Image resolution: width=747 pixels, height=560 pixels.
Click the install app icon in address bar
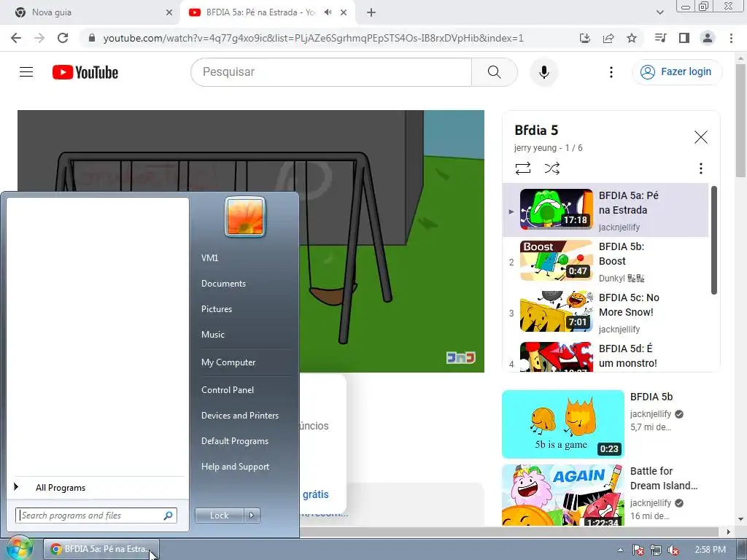tap(585, 38)
